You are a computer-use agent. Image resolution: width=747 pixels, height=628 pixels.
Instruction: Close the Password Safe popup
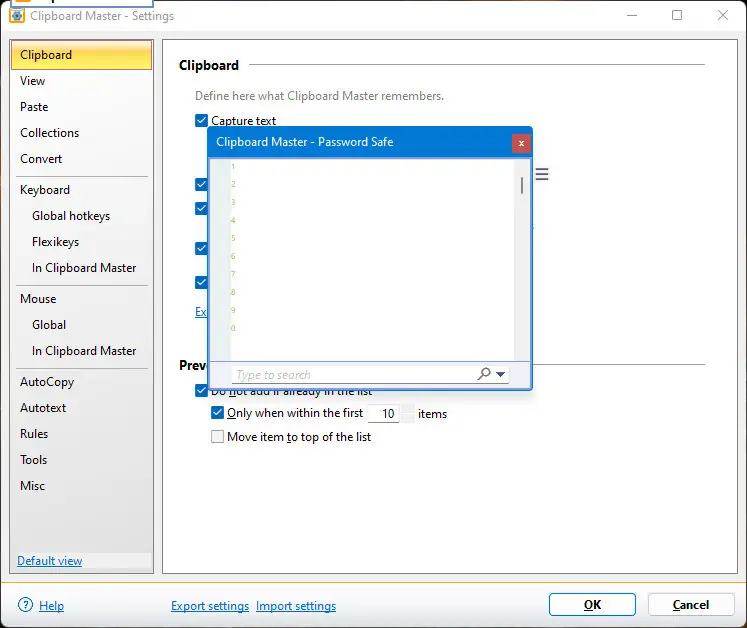[521, 143]
